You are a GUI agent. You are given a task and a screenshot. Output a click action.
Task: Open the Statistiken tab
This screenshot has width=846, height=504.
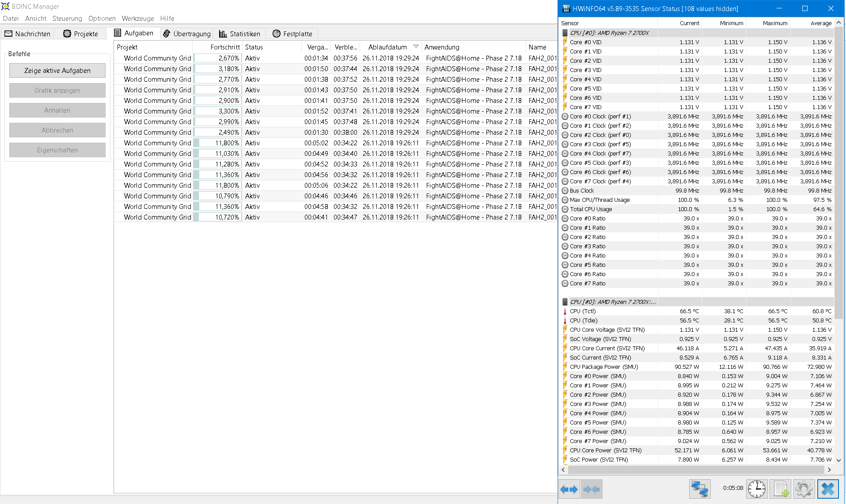[x=239, y=34]
